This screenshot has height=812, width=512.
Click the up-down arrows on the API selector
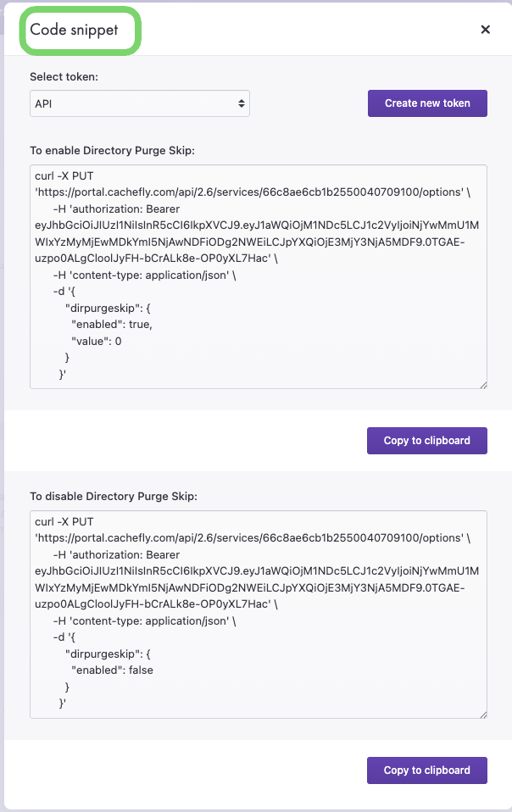pyautogui.click(x=242, y=103)
